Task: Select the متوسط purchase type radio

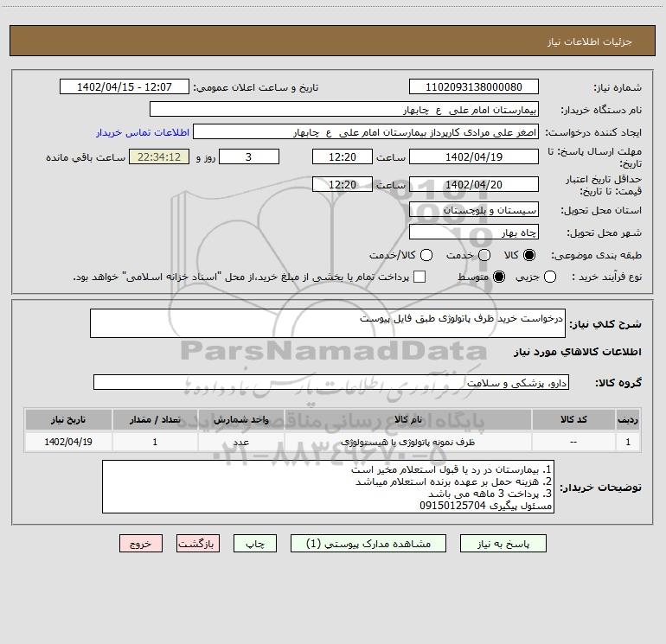Action: tap(499, 277)
